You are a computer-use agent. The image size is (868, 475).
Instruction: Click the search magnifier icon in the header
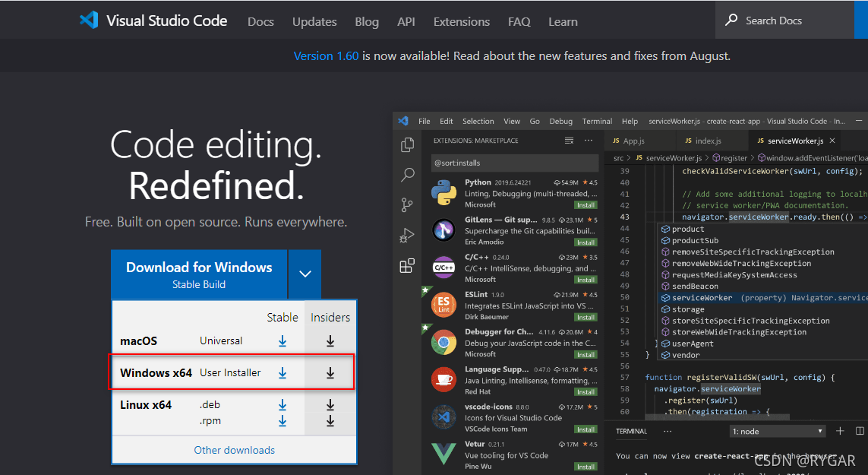pyautogui.click(x=731, y=20)
